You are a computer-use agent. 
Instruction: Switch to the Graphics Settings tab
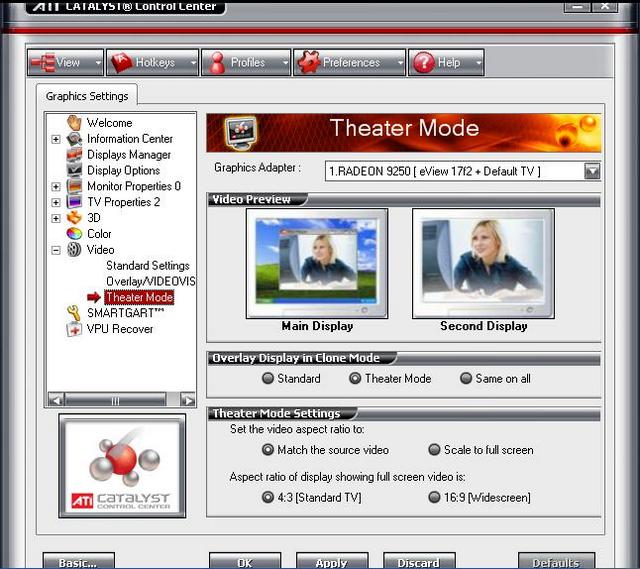(87, 96)
